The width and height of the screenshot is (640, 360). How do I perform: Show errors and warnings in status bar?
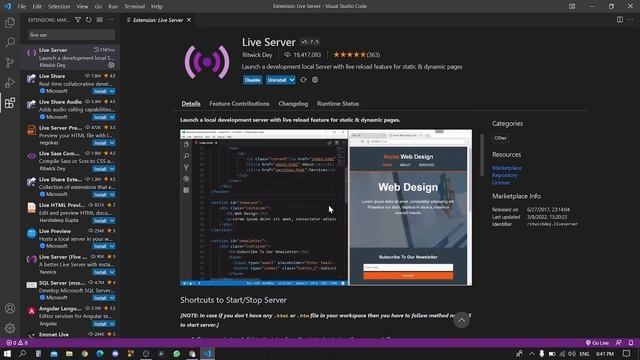[x=17, y=343]
